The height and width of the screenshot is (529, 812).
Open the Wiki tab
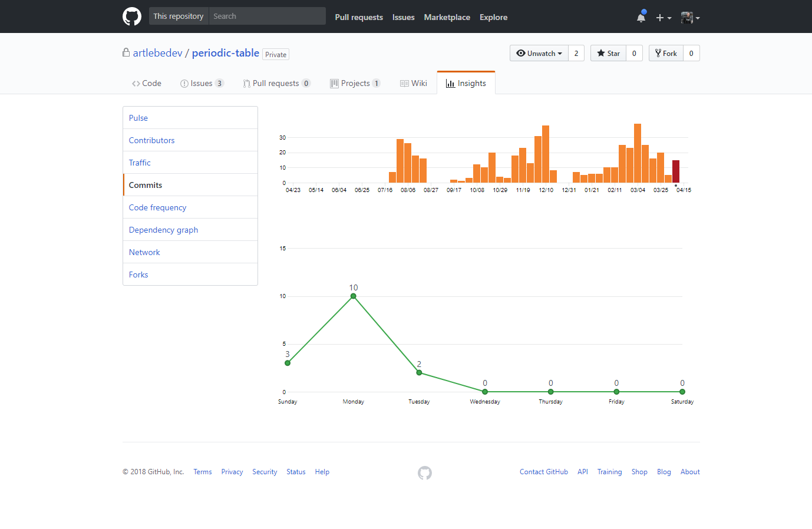click(x=413, y=83)
